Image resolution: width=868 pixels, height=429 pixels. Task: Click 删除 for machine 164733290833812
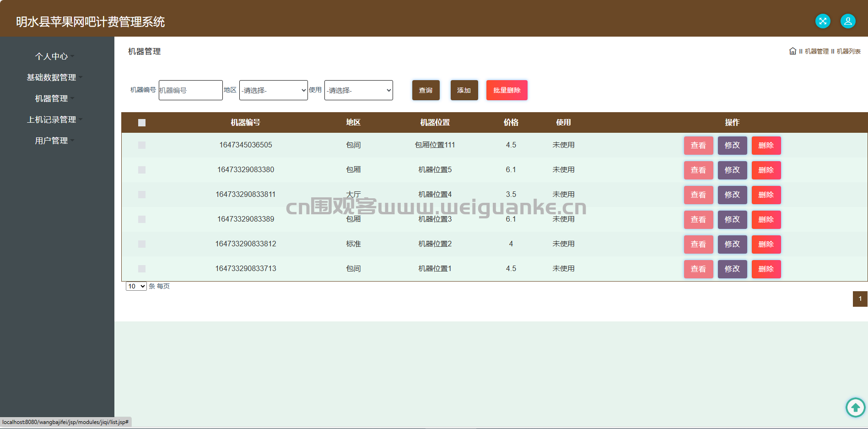tap(766, 244)
